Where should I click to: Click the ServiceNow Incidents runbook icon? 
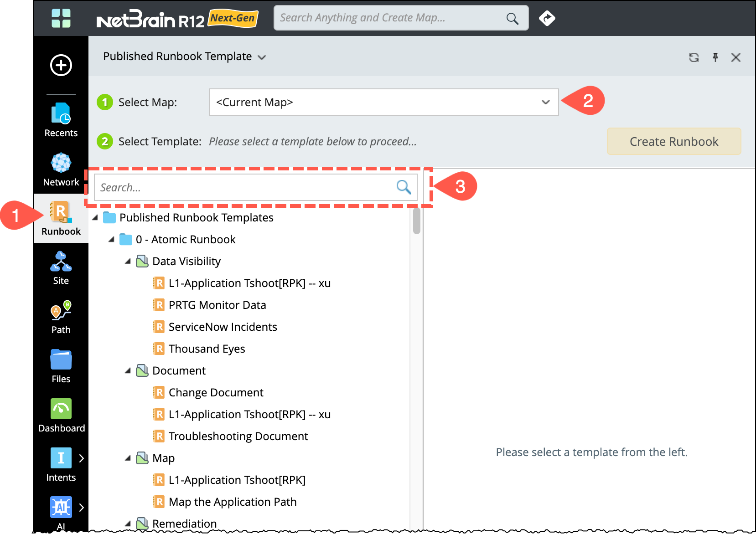pyautogui.click(x=158, y=327)
